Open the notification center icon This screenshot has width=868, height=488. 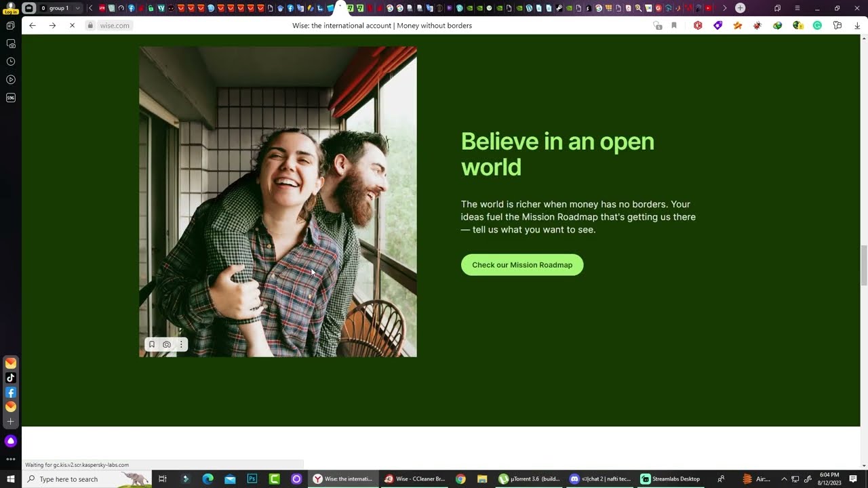(x=853, y=479)
